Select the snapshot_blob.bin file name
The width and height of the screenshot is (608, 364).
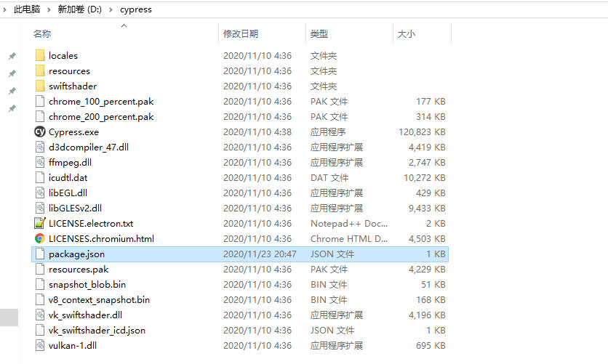[87, 284]
